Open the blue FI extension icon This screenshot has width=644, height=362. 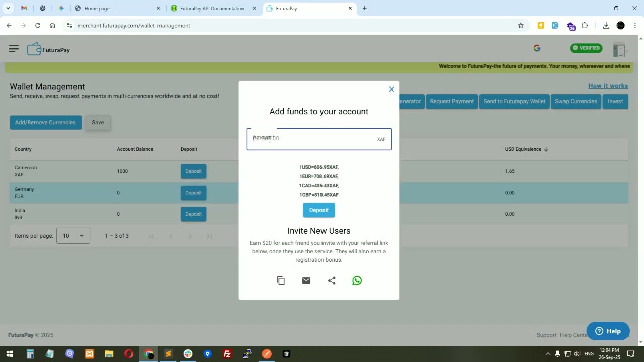tap(555, 25)
